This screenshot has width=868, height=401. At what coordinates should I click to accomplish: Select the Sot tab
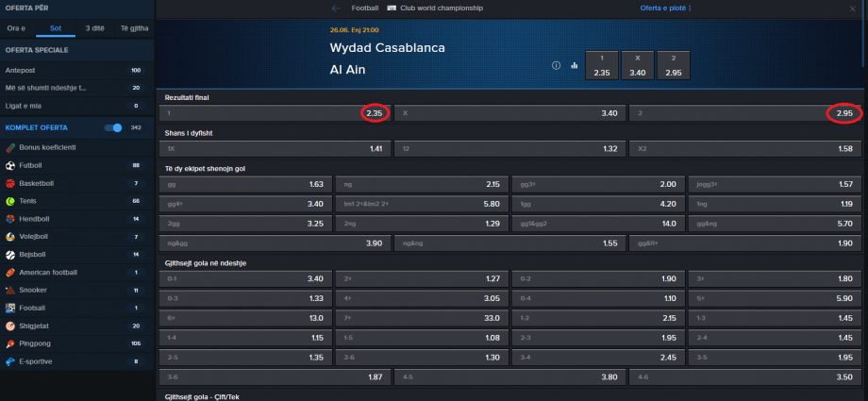(x=56, y=27)
